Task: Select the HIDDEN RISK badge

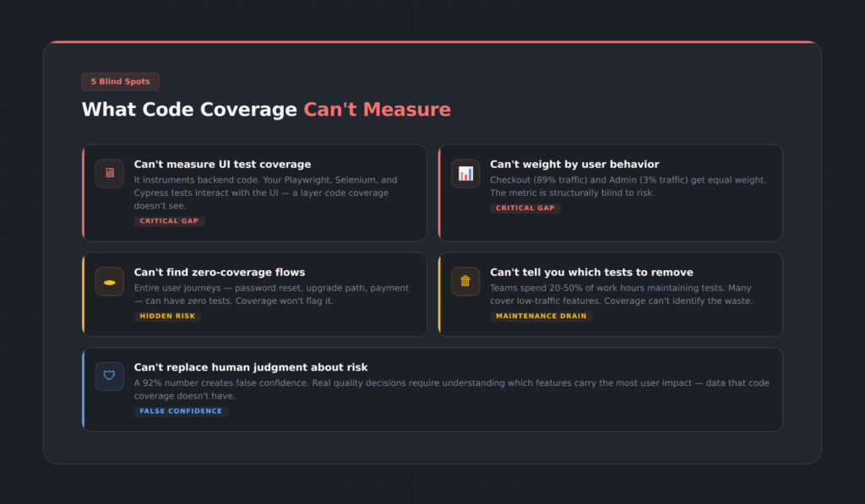Action: pyautogui.click(x=166, y=316)
